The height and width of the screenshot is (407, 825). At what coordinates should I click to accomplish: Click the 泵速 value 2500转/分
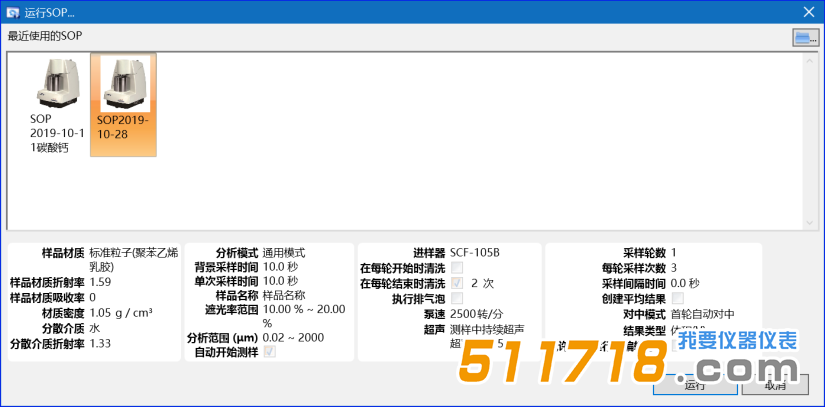(477, 314)
